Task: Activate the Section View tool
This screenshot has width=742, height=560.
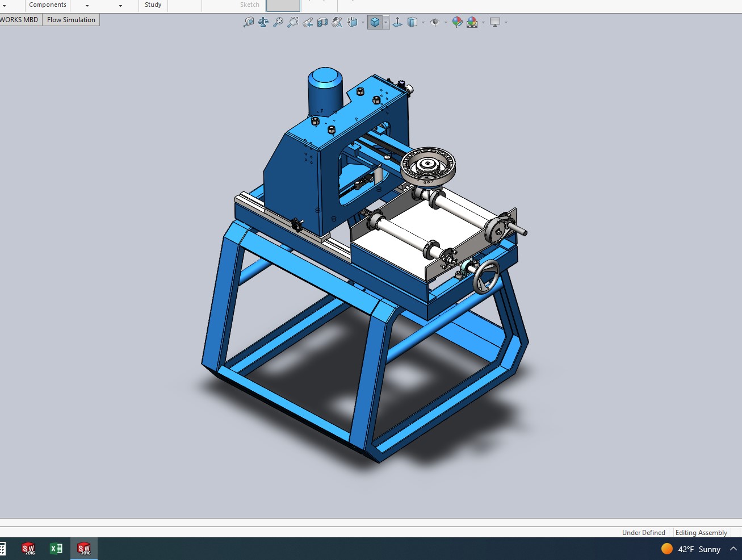Action: [x=322, y=22]
